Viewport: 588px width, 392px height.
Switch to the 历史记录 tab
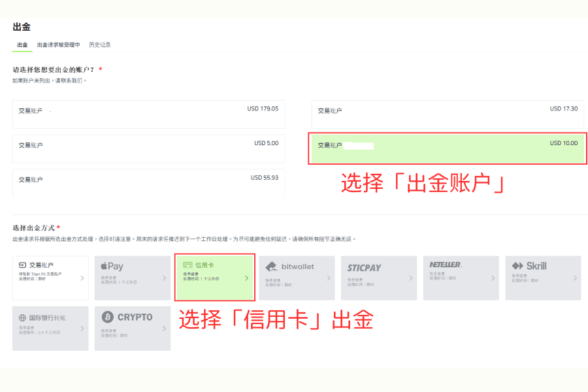pyautogui.click(x=99, y=44)
